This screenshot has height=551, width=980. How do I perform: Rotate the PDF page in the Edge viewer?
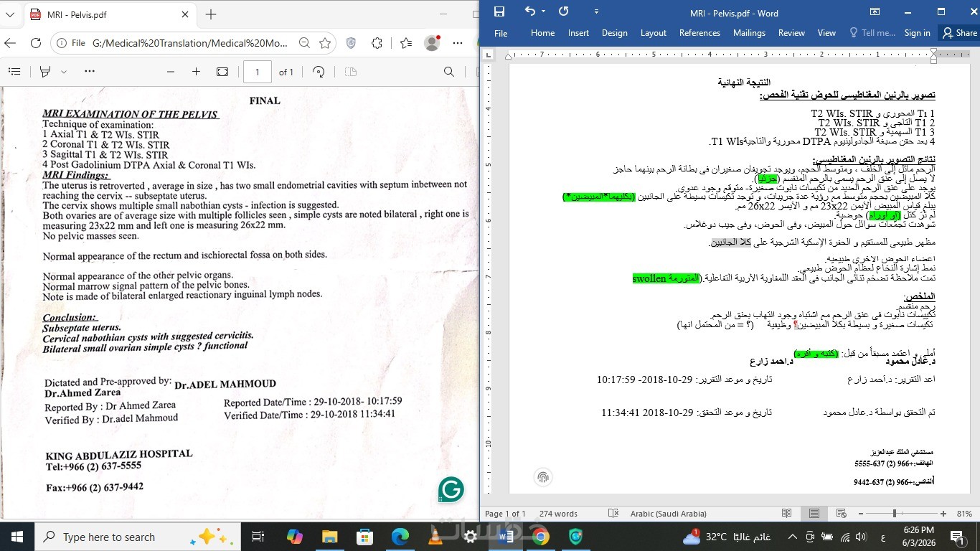click(319, 72)
